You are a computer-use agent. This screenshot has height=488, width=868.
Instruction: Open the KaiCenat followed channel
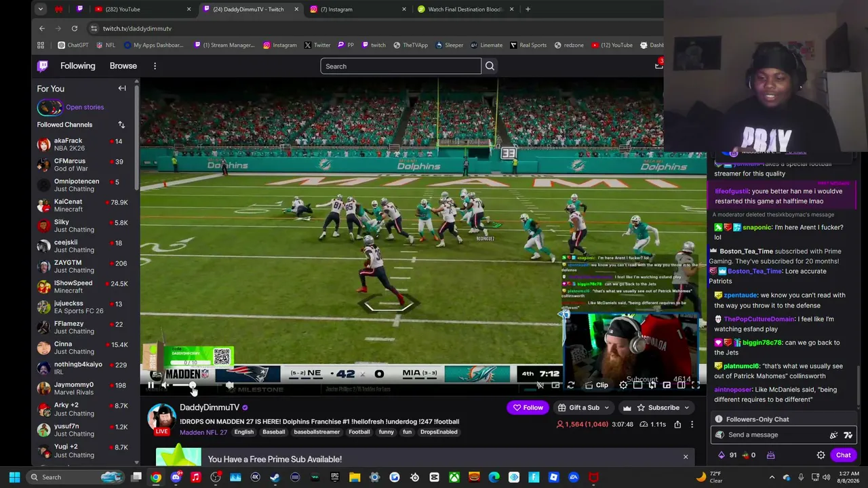tap(85, 205)
